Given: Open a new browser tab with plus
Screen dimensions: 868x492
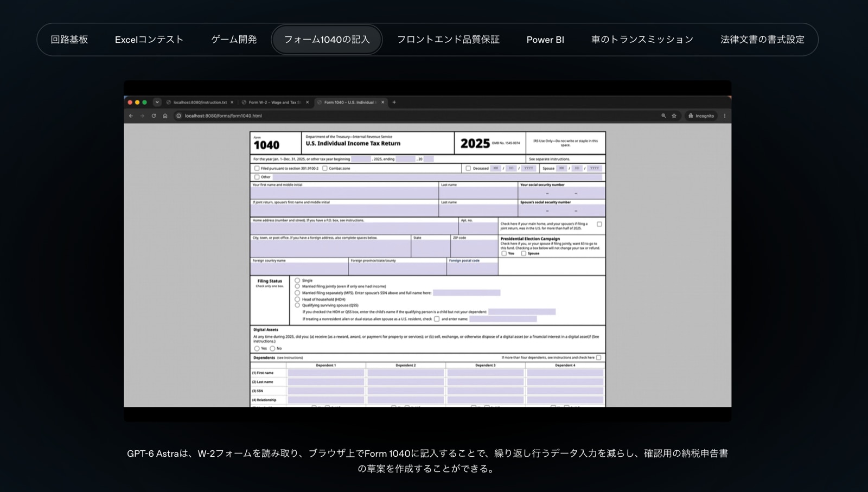Looking at the screenshot, I should pos(394,102).
